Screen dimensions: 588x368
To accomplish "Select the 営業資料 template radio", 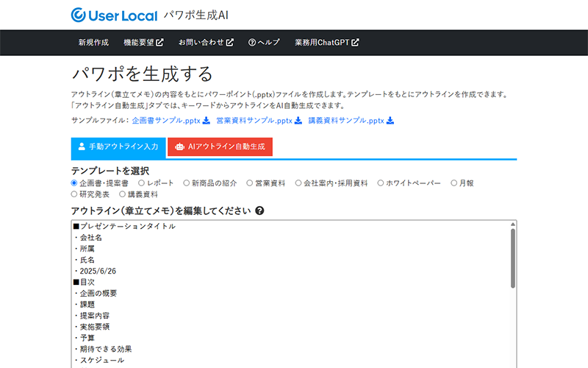I will pyautogui.click(x=250, y=183).
